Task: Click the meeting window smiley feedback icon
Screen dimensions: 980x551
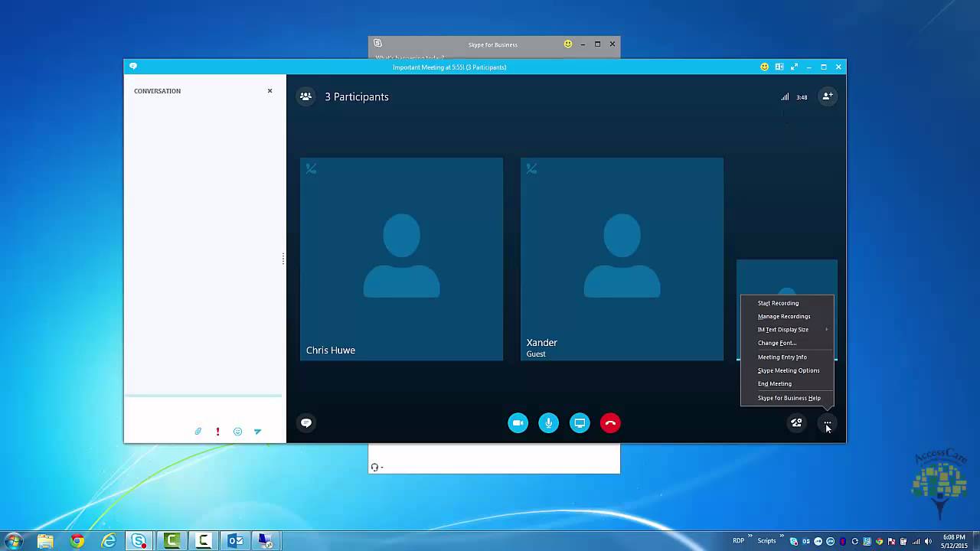Action: point(764,67)
